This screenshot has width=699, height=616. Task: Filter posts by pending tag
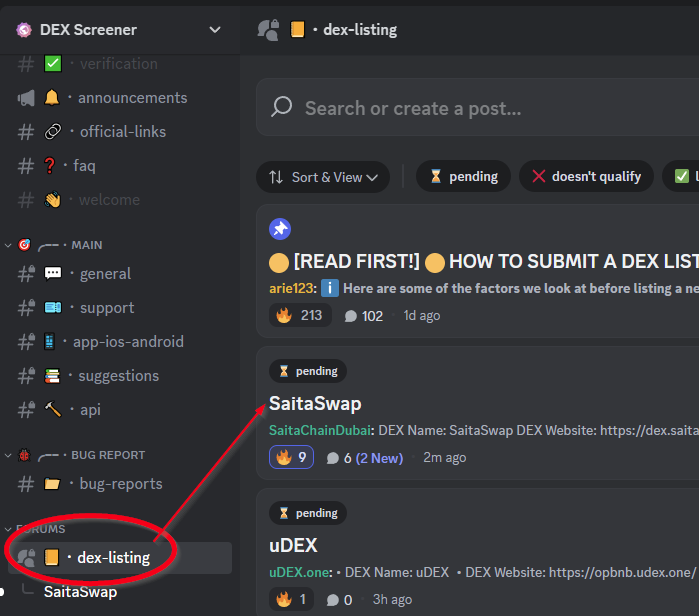pos(464,177)
